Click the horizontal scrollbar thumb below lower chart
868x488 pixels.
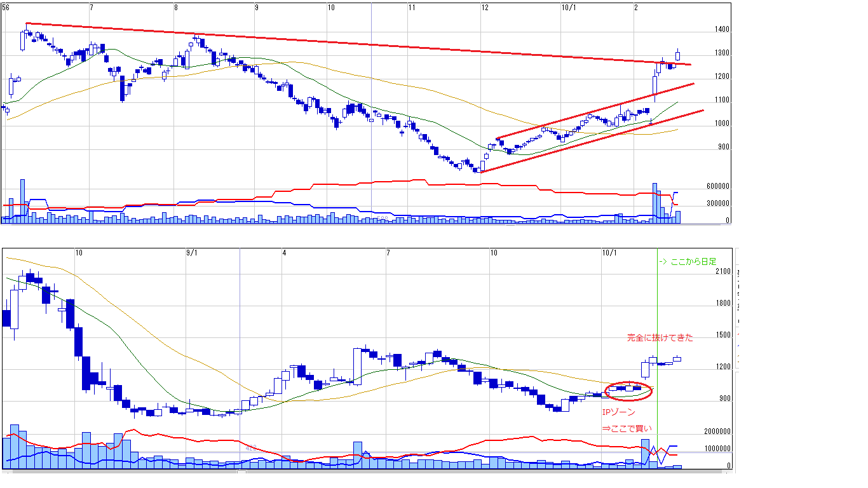pyautogui.click(x=241, y=472)
